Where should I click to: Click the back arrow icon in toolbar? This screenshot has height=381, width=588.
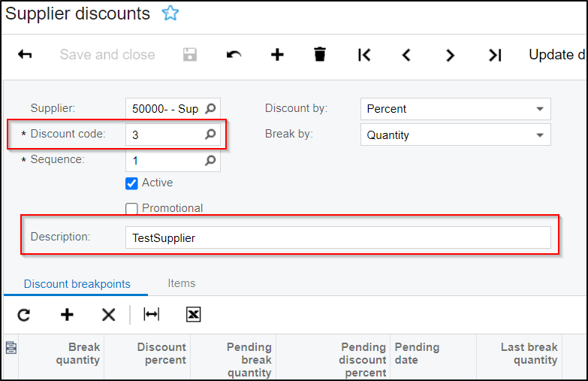pyautogui.click(x=25, y=55)
